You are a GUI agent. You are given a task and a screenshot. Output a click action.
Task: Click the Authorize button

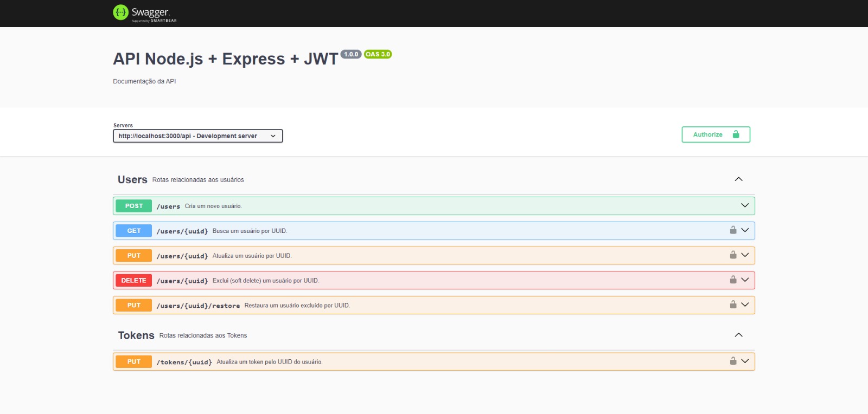[x=716, y=134]
